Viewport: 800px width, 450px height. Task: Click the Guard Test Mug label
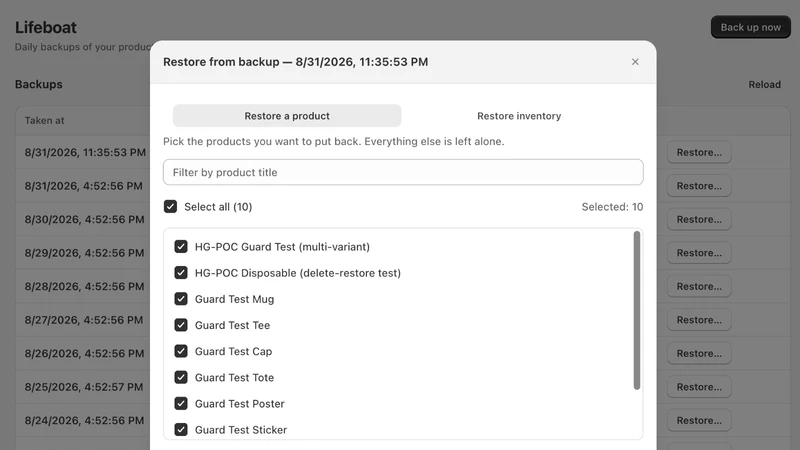(x=234, y=299)
